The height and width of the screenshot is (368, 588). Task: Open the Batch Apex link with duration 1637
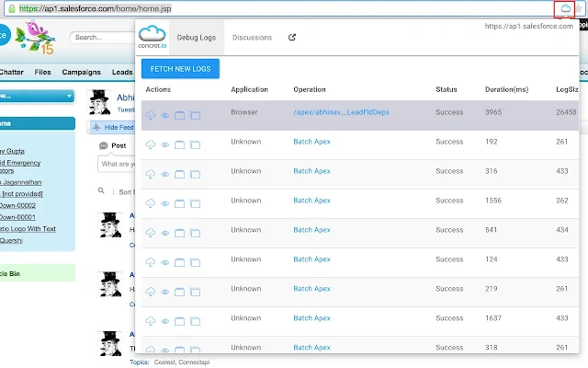pyautogui.click(x=311, y=318)
